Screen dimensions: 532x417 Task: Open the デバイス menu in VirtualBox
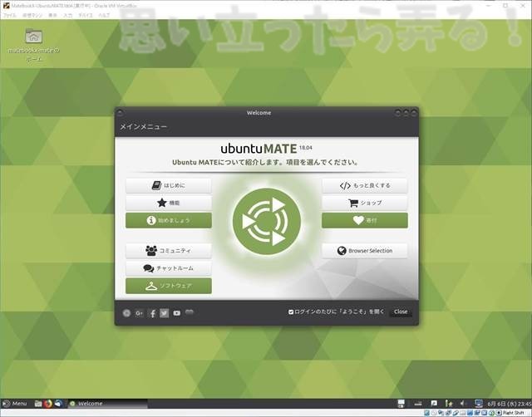point(85,15)
